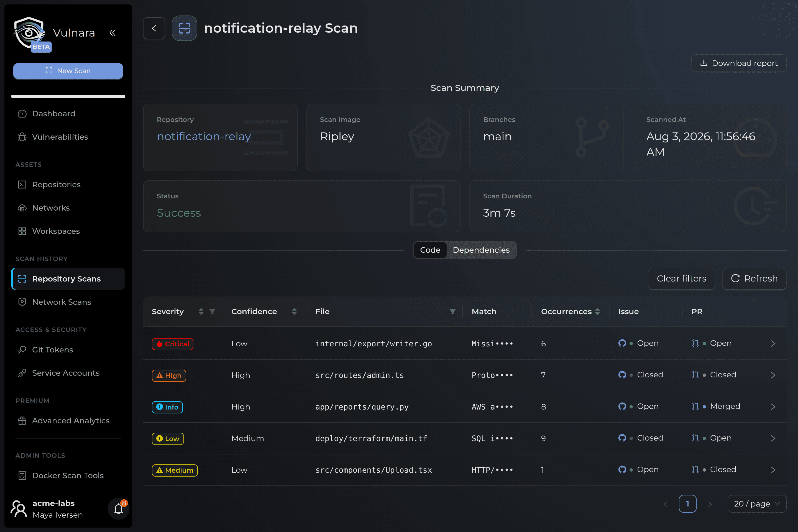Open the File column filter
Screen dimensions: 798x532
[452, 311]
